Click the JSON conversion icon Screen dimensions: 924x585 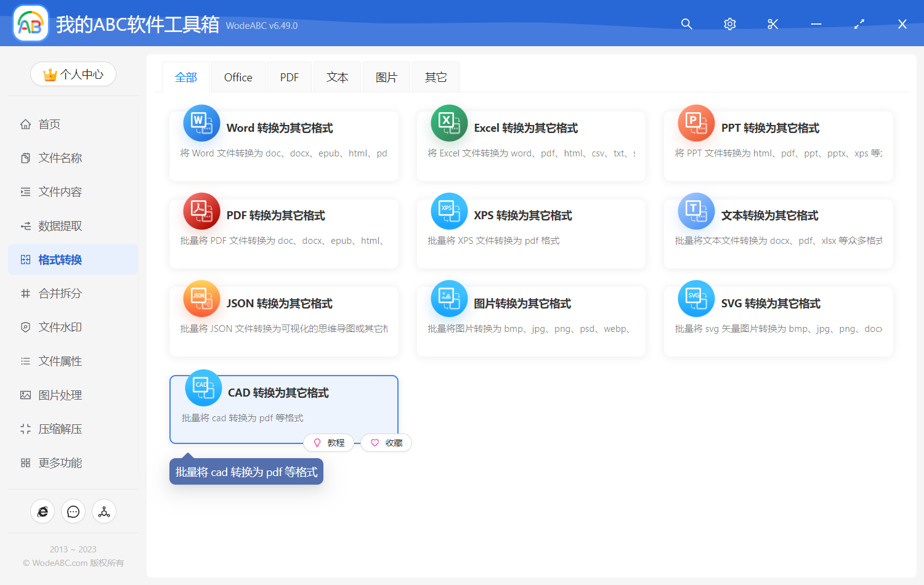tap(201, 299)
